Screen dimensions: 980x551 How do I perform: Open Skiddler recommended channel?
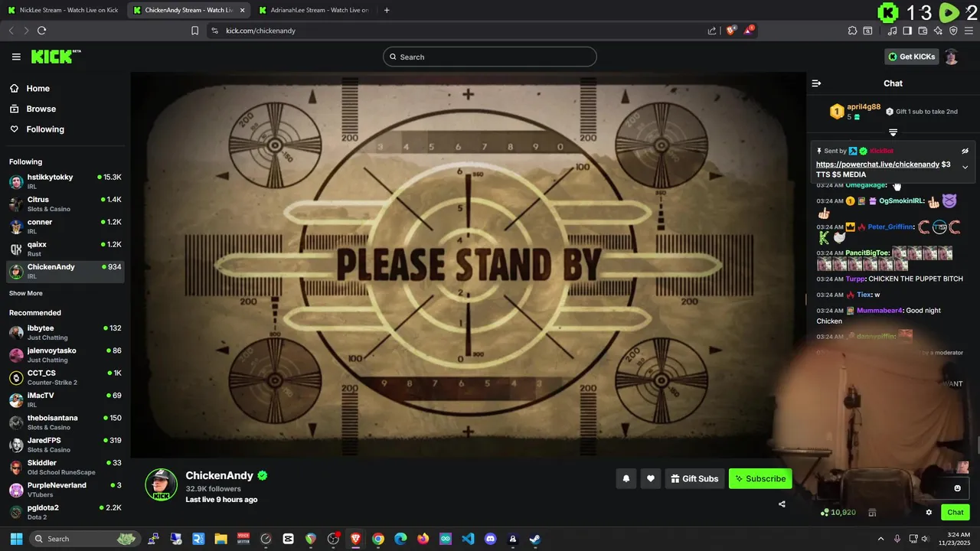[x=65, y=467]
